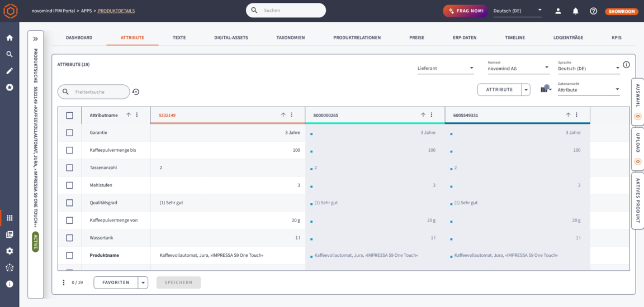Expand the Datenansicht Attribute dropdown
Screen dimensions: 644x307
[588, 90]
